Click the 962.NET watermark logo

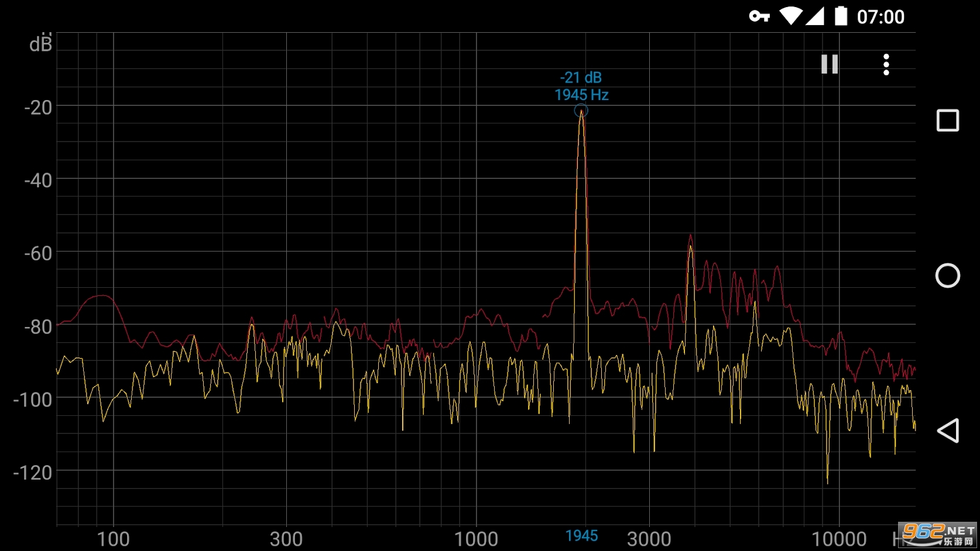pyautogui.click(x=937, y=535)
